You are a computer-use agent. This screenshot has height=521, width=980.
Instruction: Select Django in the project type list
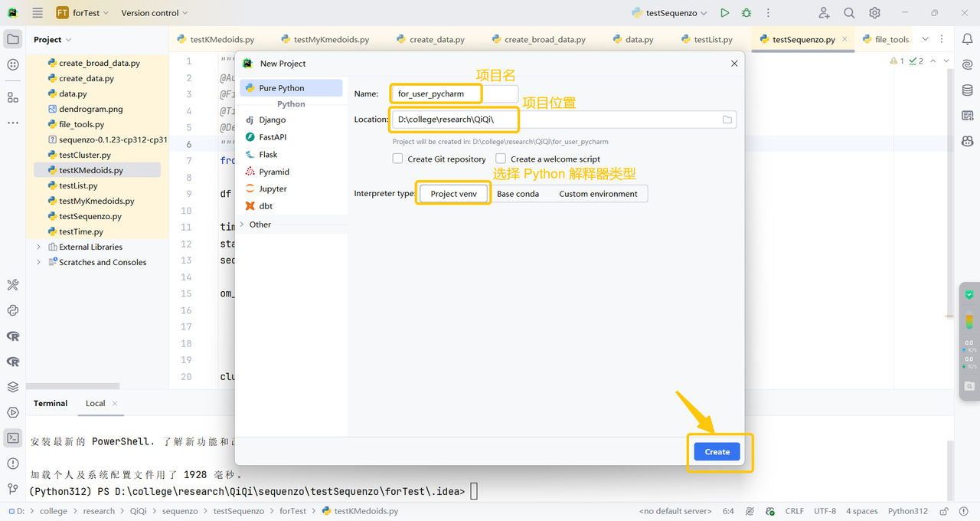[272, 120]
